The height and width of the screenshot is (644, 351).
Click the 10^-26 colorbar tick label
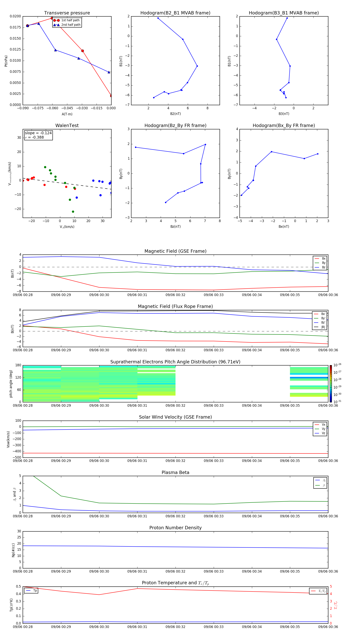[x=337, y=365]
